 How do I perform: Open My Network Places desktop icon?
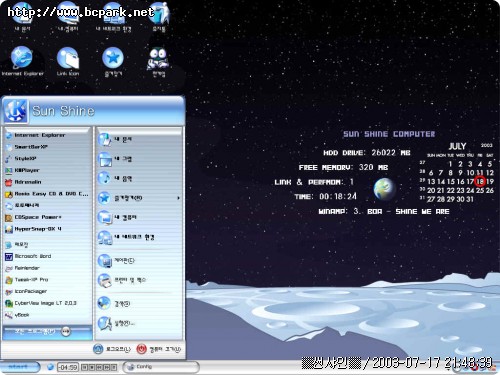point(113,17)
